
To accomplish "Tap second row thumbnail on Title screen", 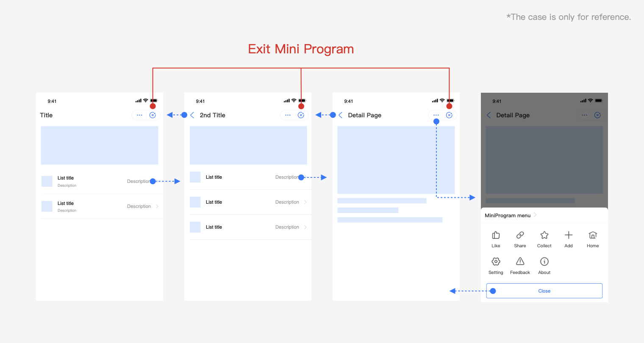I will 47,206.
